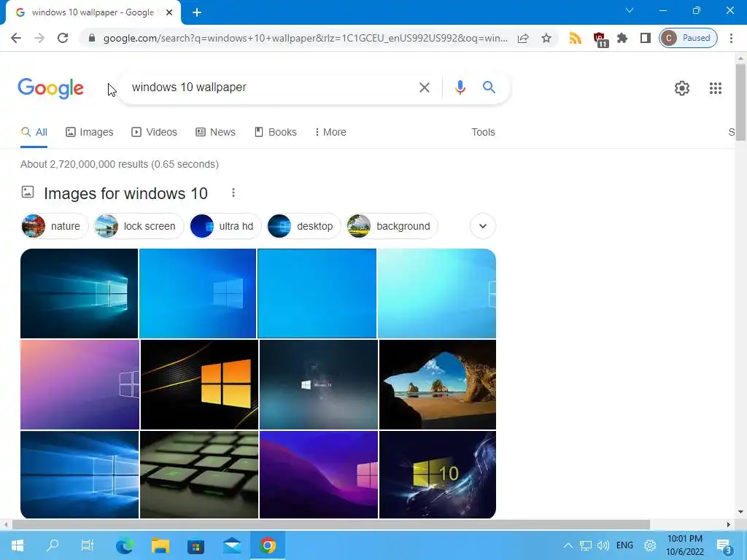Go back to the previous page
Viewport: 747px width, 560px height.
pos(16,38)
